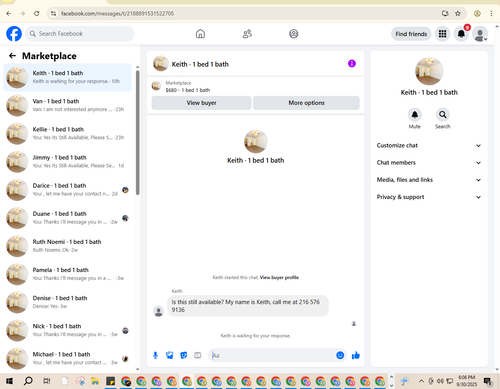Expand Media, files and links section

click(x=429, y=180)
